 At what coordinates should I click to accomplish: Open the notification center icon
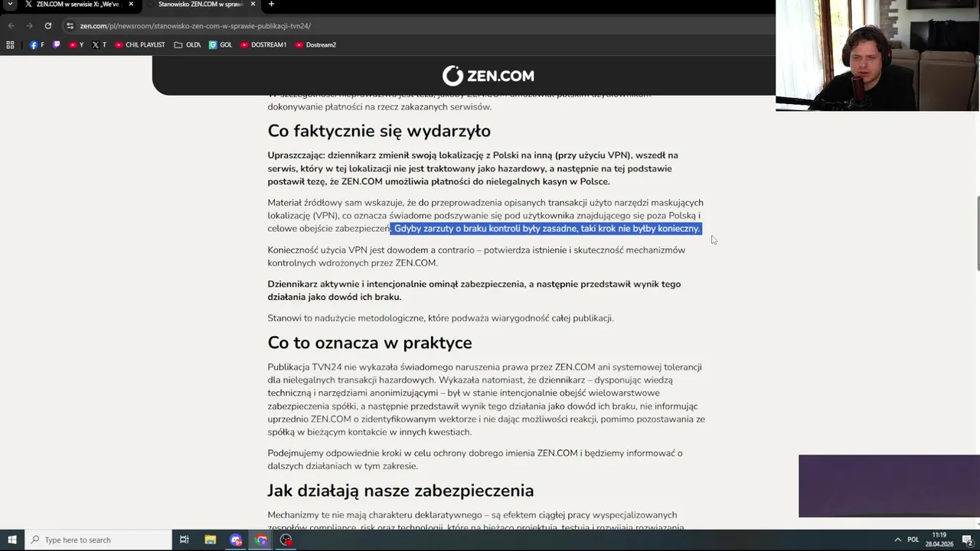pyautogui.click(x=968, y=540)
